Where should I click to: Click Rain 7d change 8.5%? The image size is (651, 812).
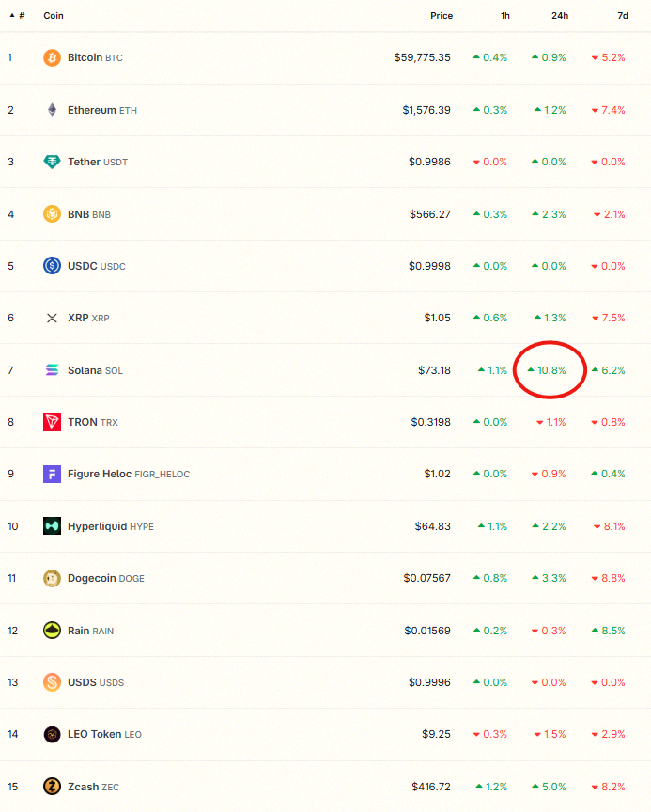[x=609, y=631]
